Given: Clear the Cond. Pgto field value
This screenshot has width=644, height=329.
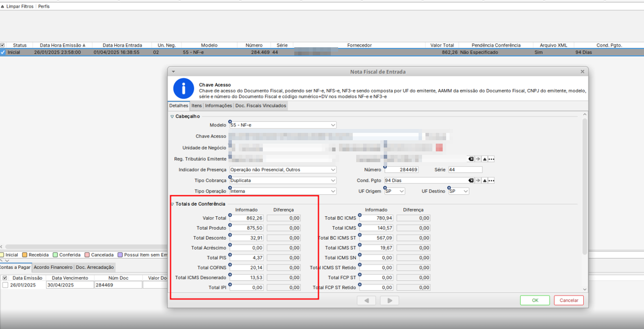Looking at the screenshot, I should [x=471, y=181].
